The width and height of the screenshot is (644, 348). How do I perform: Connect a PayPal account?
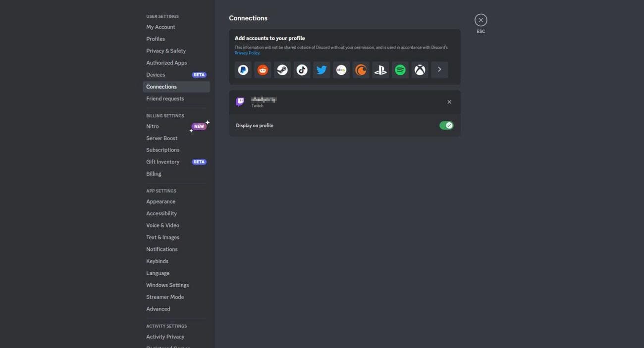(x=243, y=69)
